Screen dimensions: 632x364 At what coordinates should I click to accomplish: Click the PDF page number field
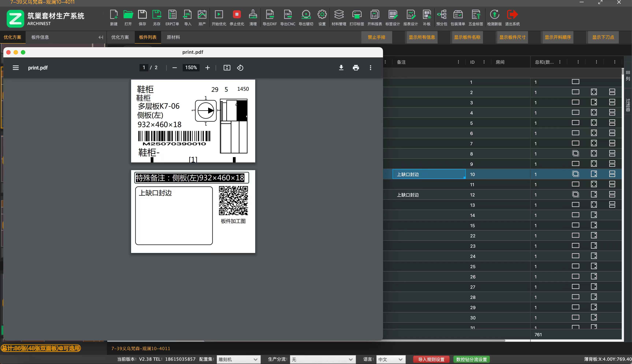(x=144, y=67)
